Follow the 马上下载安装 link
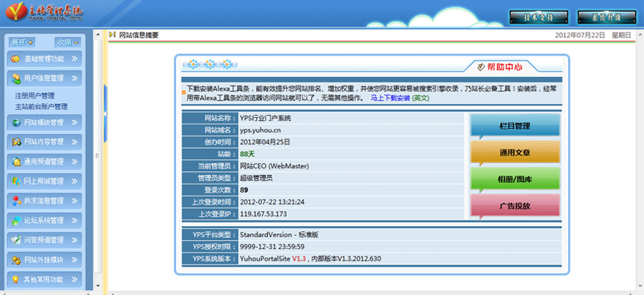This screenshot has width=644, height=295. (390, 99)
